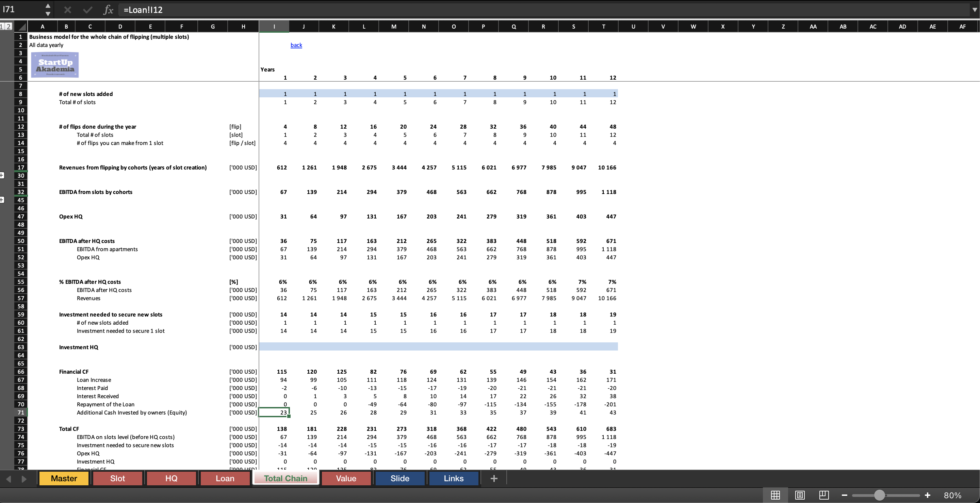Expand the formula bar with the arrow

coord(975,10)
